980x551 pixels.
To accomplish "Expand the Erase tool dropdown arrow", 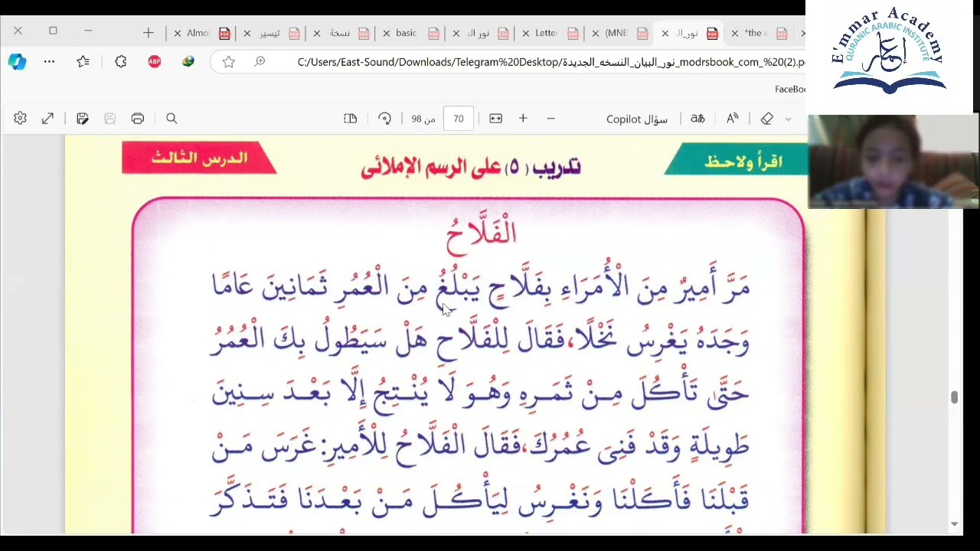I will coord(788,119).
